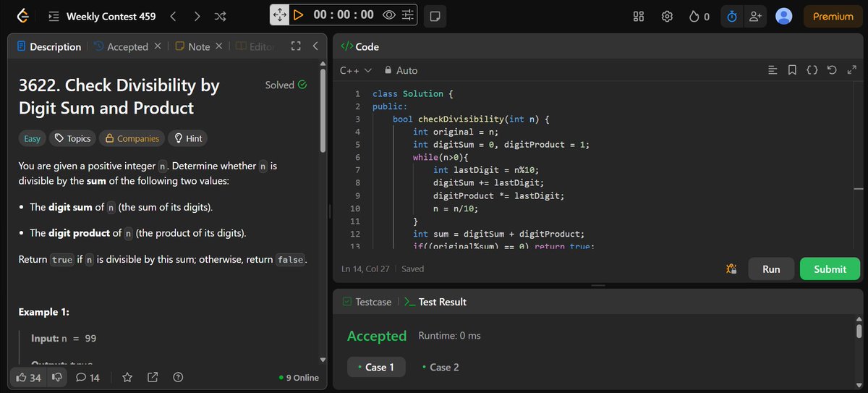Switch to the Accepted tab
This screenshot has height=393, width=868.
tap(121, 46)
